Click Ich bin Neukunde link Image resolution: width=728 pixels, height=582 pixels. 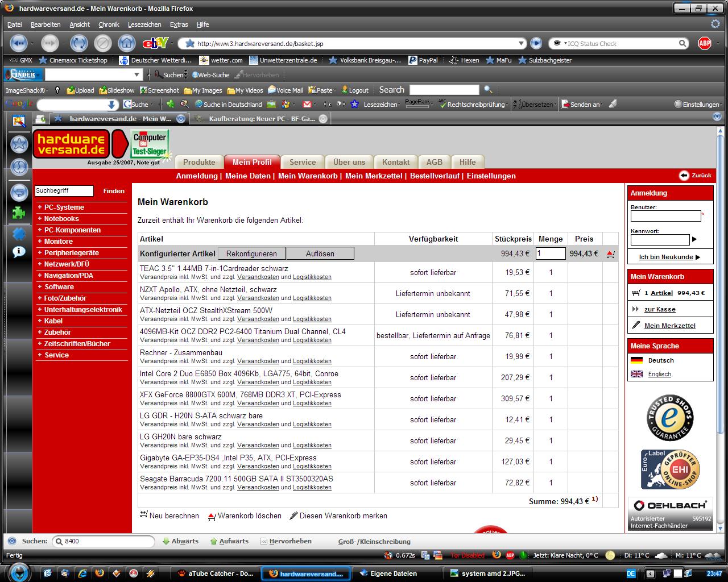tap(666, 257)
